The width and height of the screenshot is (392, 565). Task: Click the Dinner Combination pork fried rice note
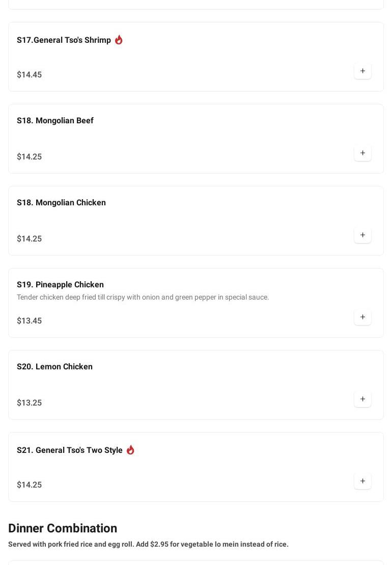[x=148, y=545]
